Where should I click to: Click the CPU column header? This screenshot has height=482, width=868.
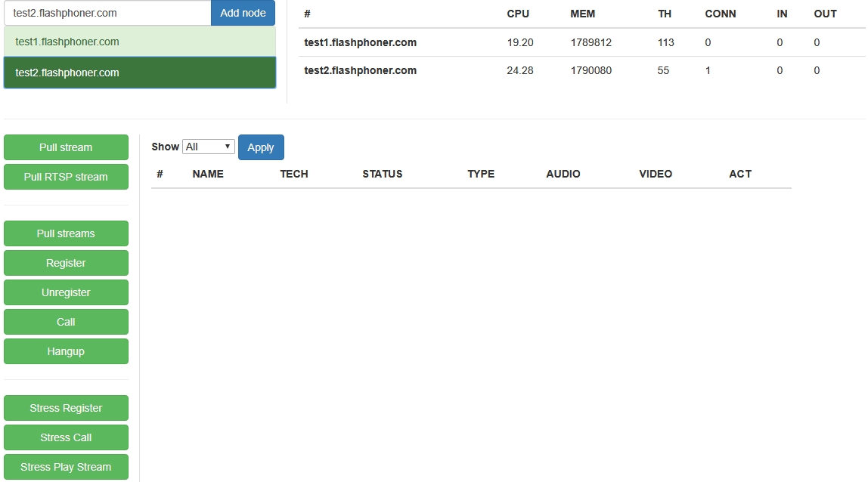(x=518, y=14)
